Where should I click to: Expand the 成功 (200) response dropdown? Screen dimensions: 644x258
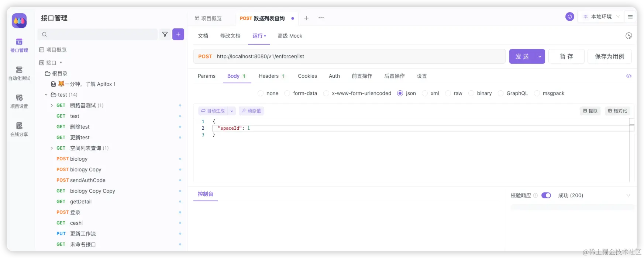(628, 195)
